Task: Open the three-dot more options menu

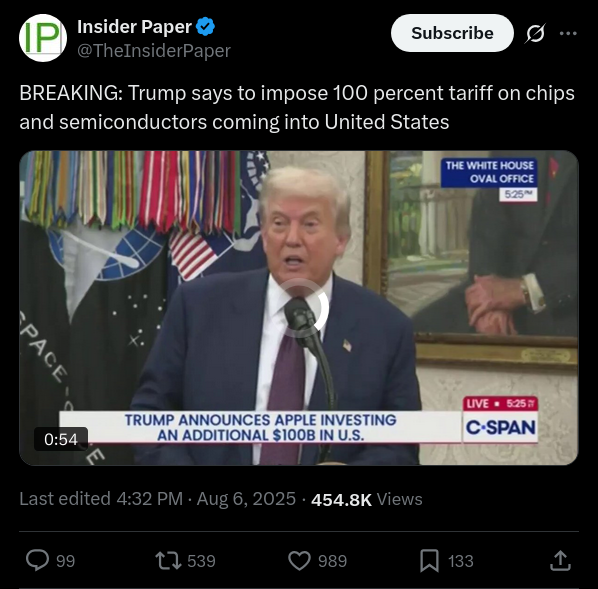Action: pyautogui.click(x=568, y=34)
